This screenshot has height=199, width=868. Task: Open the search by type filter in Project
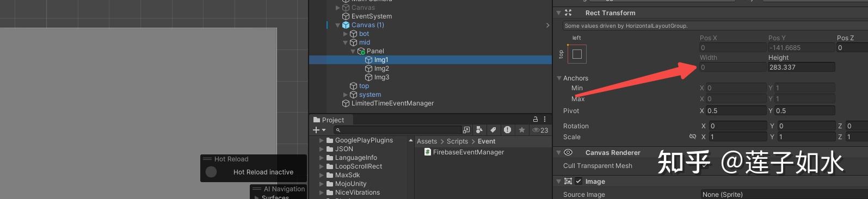tap(479, 130)
